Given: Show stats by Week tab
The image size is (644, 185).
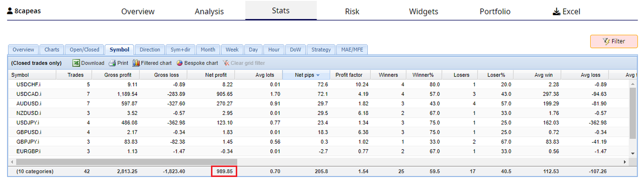Looking at the screenshot, I should click(232, 49).
